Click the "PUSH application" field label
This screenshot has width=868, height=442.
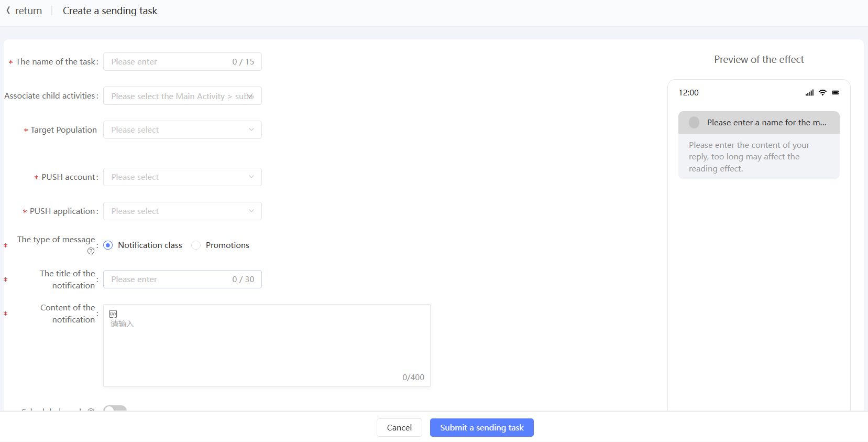click(63, 211)
